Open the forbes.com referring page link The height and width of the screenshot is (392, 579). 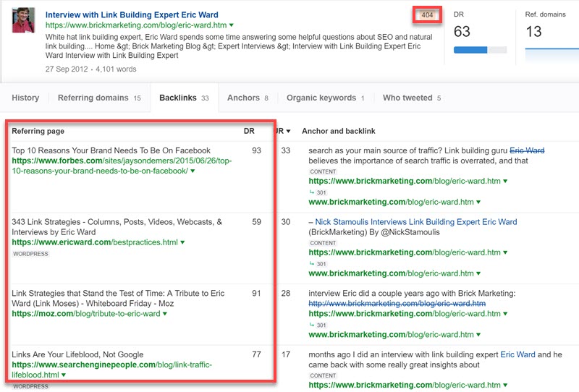[122, 166]
